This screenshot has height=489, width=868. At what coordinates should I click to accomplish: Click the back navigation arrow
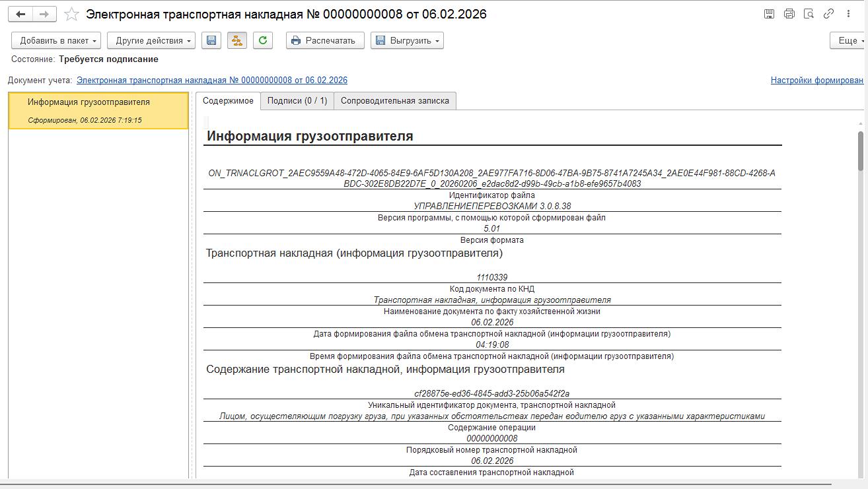(20, 14)
